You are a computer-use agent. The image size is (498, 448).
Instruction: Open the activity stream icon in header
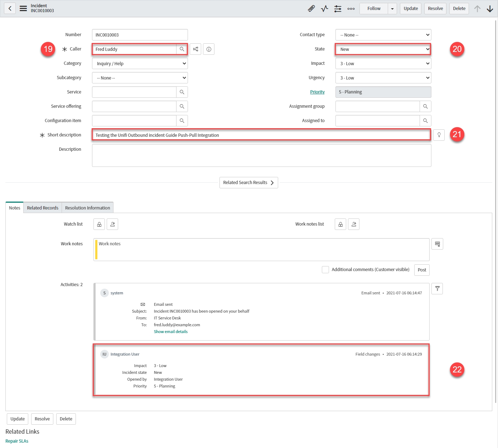pos(324,9)
